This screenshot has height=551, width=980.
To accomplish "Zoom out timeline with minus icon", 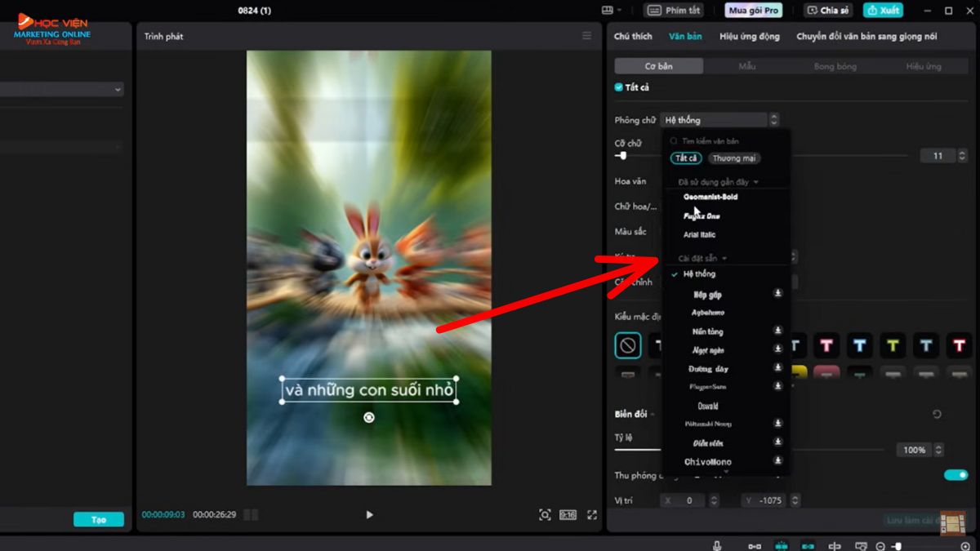I will [x=880, y=546].
